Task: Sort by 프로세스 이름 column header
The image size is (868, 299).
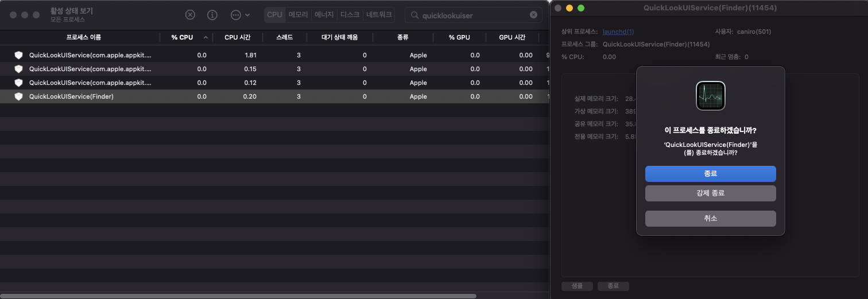Action: [x=84, y=37]
